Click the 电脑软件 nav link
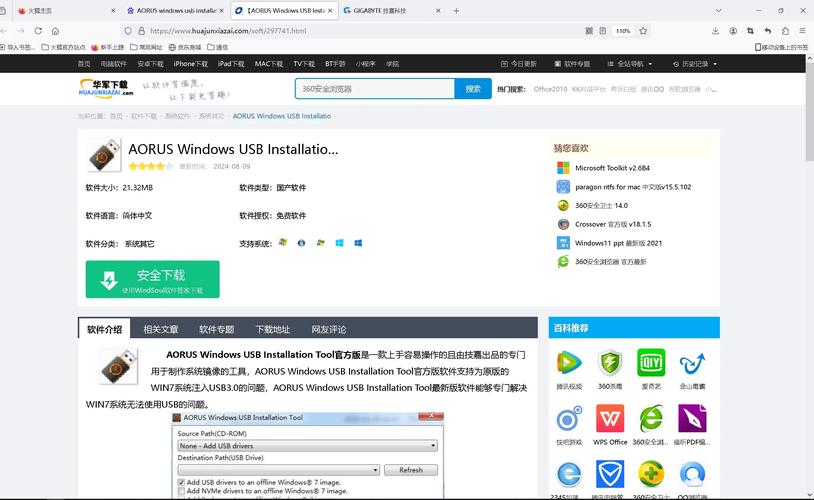The height and width of the screenshot is (500, 814). click(x=114, y=64)
